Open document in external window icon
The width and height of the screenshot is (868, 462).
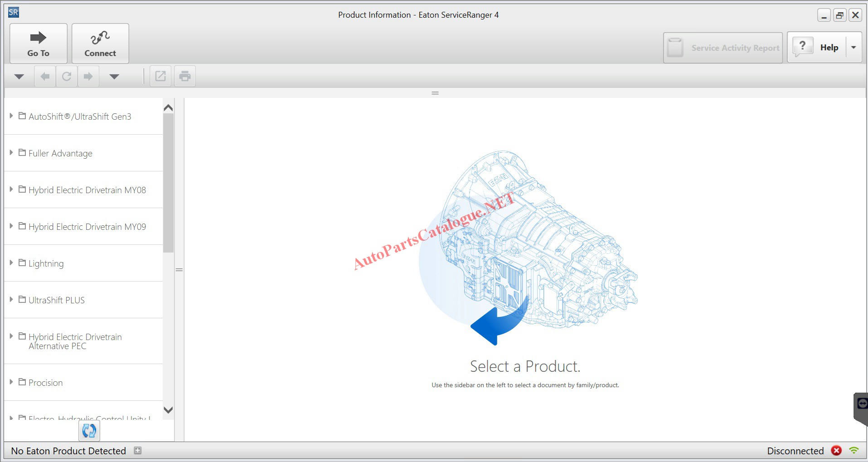pyautogui.click(x=160, y=76)
